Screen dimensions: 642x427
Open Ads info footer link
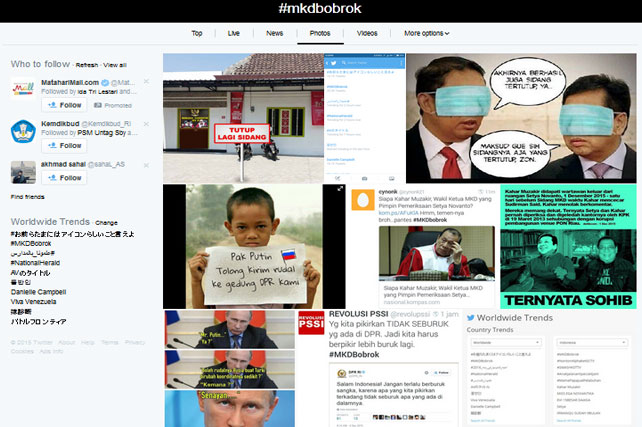click(51, 351)
